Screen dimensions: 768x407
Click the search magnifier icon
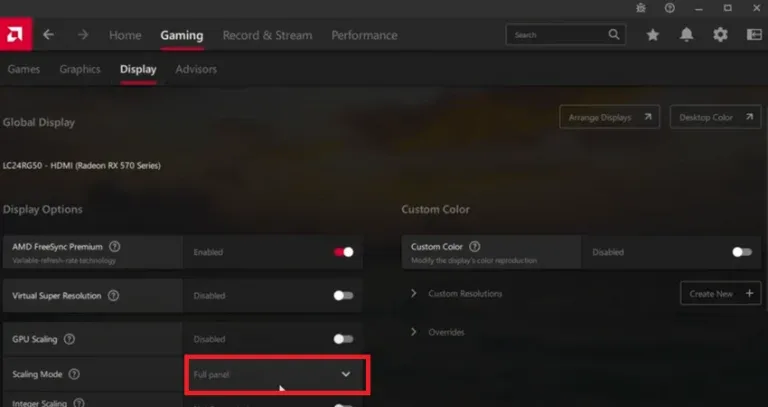pos(614,35)
